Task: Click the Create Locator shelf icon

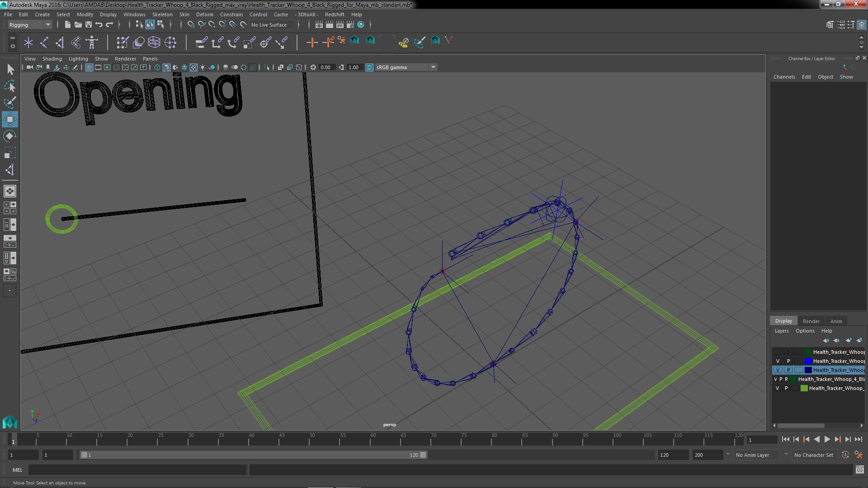Action: point(28,42)
